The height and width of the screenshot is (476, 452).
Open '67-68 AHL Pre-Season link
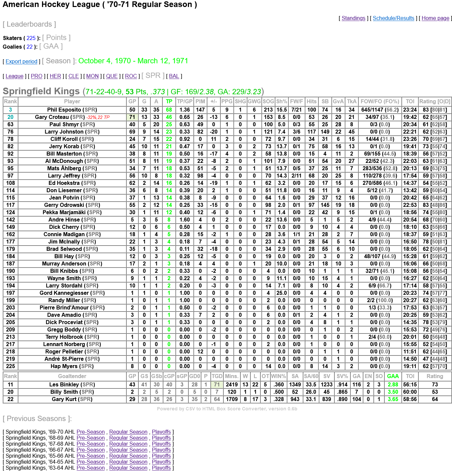[x=91, y=444]
